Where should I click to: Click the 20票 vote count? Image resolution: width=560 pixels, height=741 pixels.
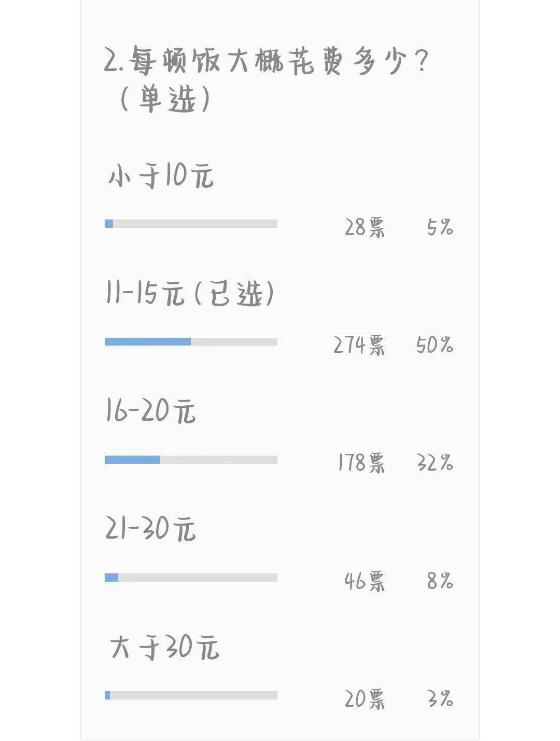(x=365, y=699)
